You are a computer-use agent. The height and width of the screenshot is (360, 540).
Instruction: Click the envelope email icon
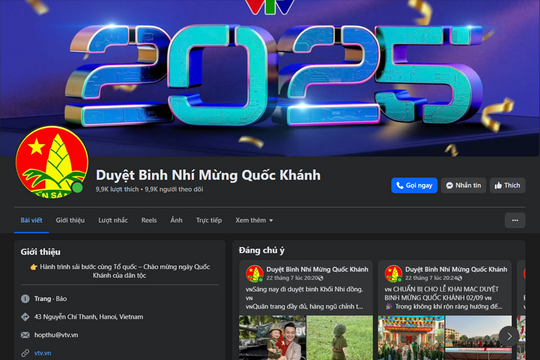pyautogui.click(x=25, y=335)
